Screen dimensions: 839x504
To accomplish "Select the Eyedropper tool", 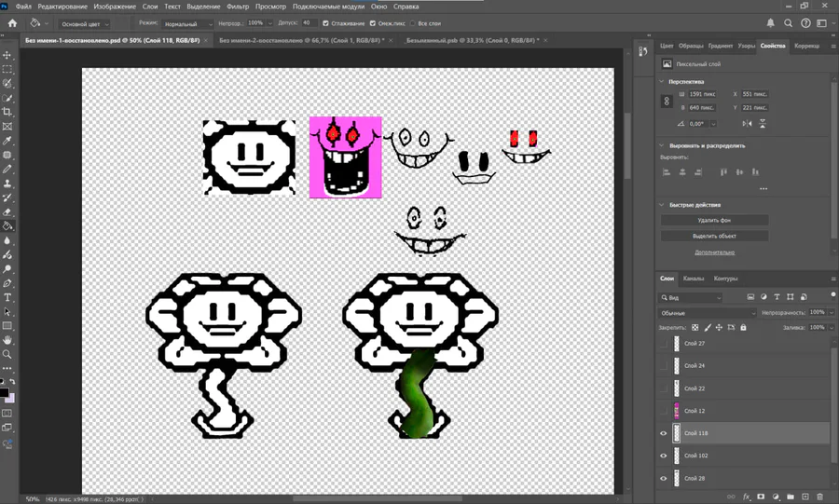I will click(7, 141).
